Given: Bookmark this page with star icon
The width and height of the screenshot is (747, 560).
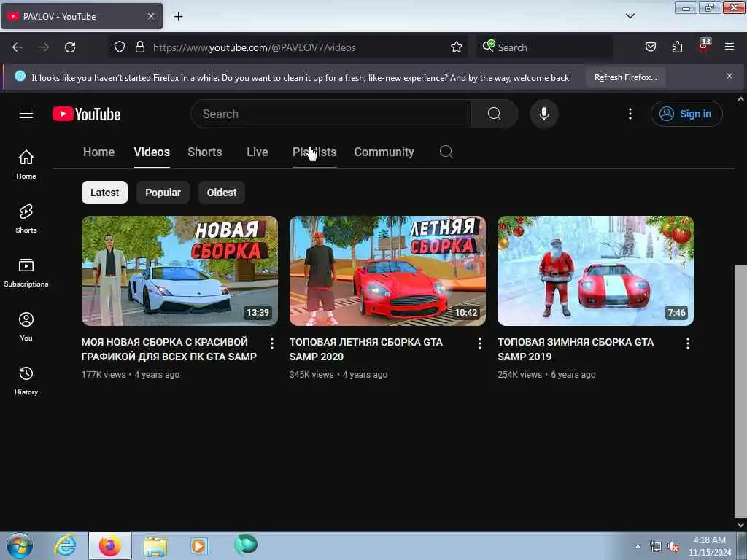Looking at the screenshot, I should tap(457, 47).
